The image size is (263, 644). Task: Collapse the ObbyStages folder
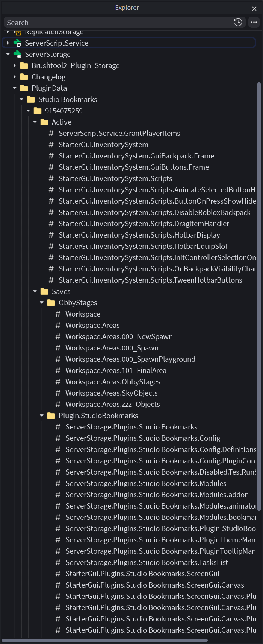(x=42, y=303)
